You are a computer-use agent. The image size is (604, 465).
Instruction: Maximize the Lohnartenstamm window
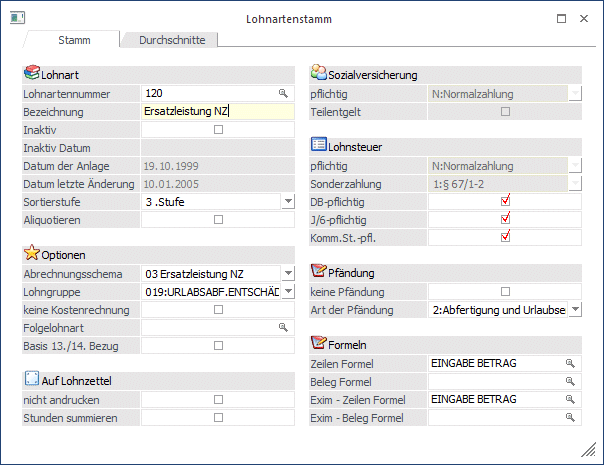click(x=562, y=18)
